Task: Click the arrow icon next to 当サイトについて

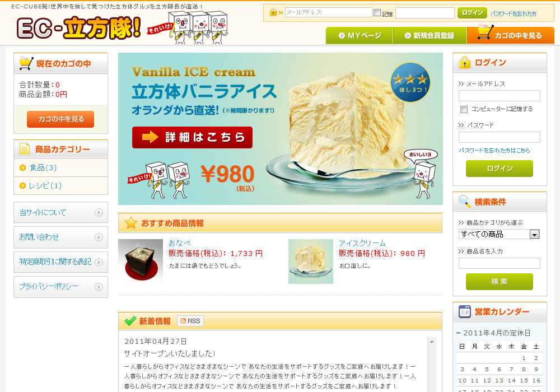Action: point(99,212)
